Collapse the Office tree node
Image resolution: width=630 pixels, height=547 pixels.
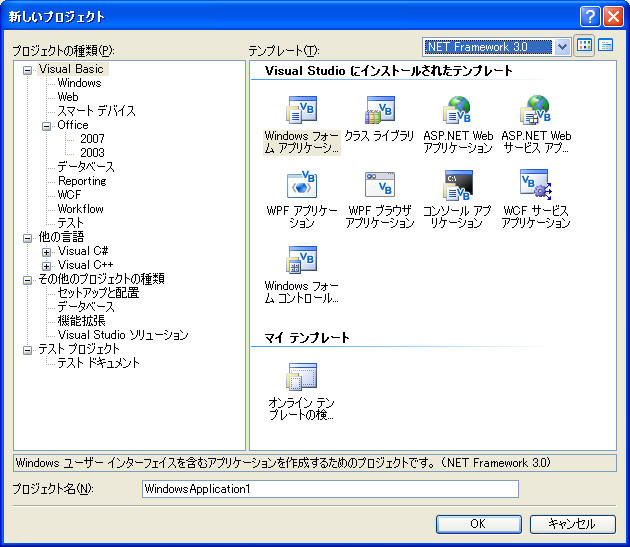(47, 126)
